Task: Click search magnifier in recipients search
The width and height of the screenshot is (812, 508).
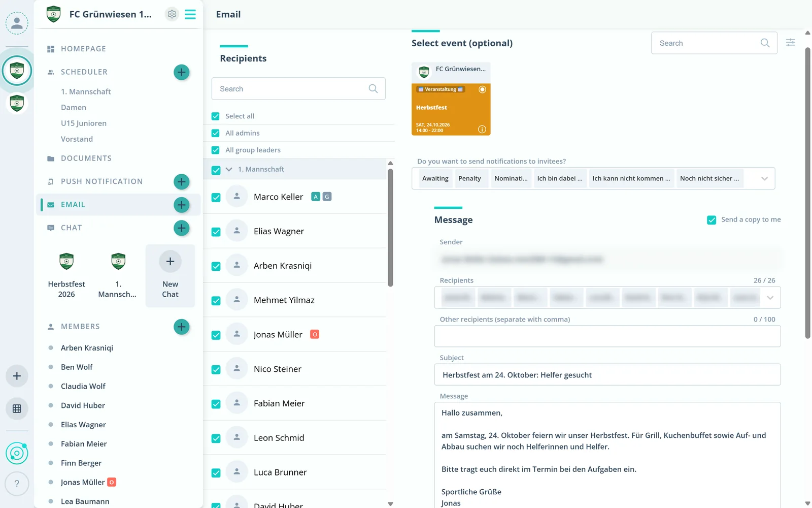Action: tap(373, 88)
